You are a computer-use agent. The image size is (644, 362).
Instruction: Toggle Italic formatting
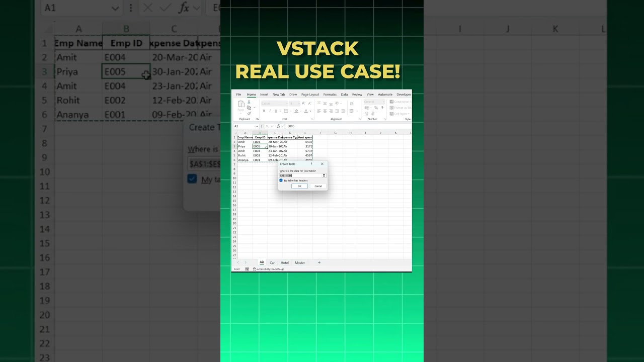coord(270,111)
